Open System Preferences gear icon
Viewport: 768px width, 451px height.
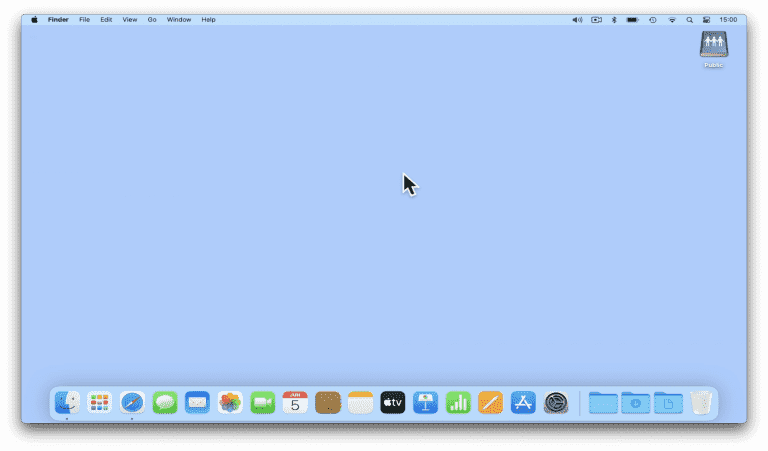pyautogui.click(x=556, y=402)
